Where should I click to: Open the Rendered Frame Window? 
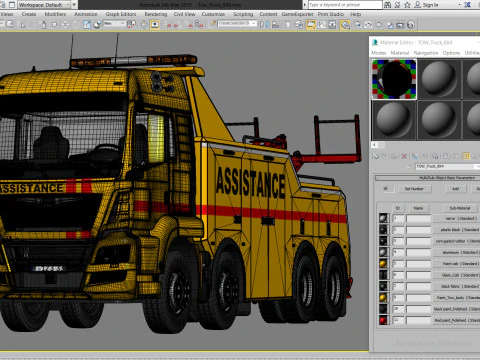(368, 25)
